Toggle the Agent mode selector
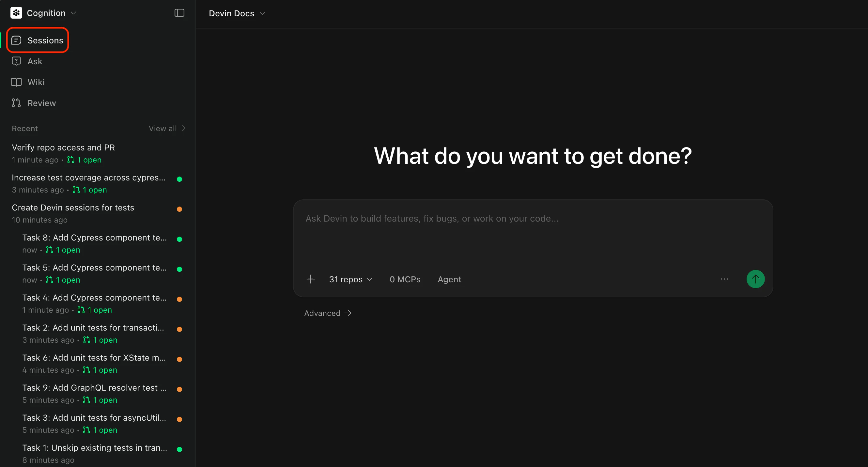 click(x=449, y=279)
